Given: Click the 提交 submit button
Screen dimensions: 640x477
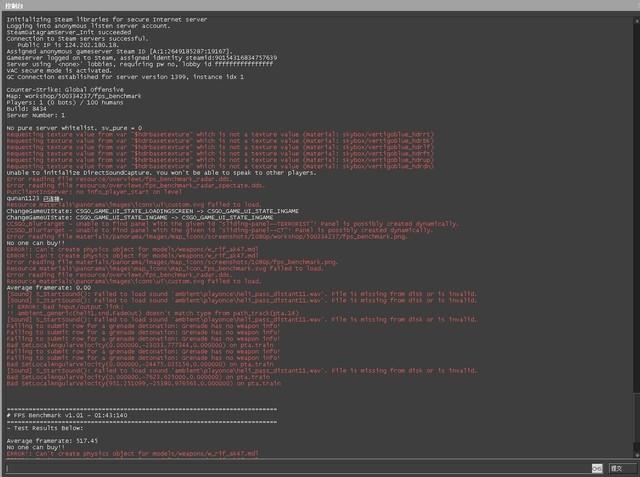Looking at the screenshot, I should pos(622,468).
